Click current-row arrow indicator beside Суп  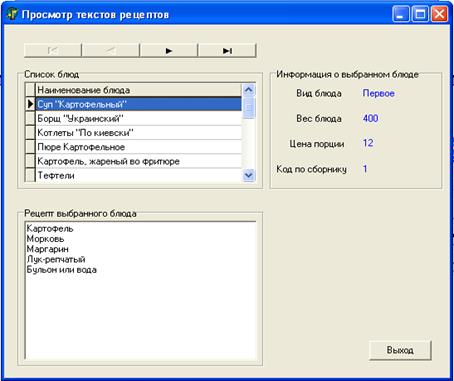pyautogui.click(x=30, y=104)
